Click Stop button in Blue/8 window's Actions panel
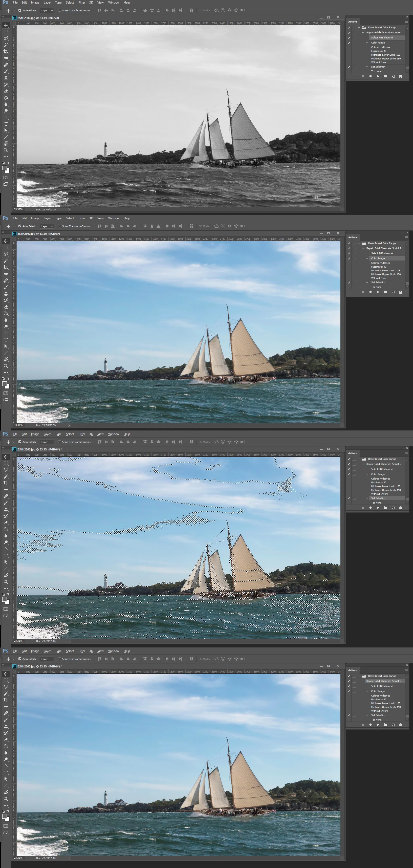 pyautogui.click(x=363, y=76)
